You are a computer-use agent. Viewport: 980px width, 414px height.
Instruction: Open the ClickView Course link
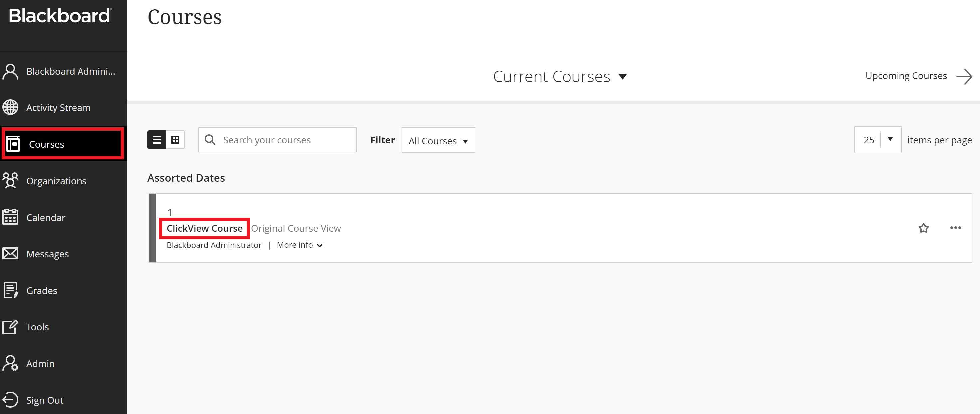pos(204,228)
